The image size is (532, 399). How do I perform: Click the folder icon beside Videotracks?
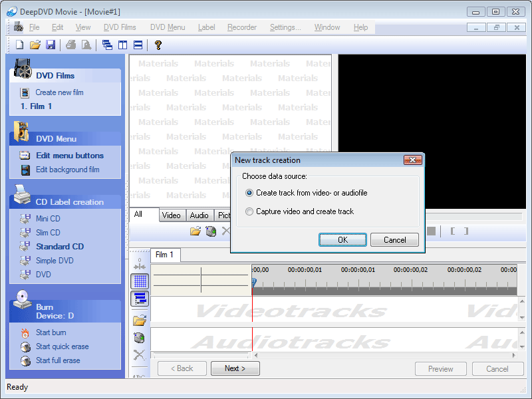click(140, 320)
